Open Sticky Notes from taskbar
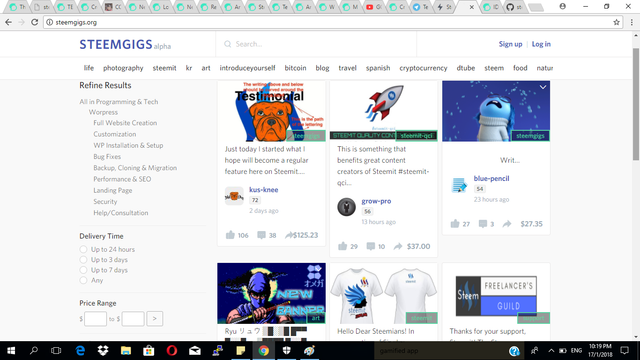 click(x=240, y=351)
